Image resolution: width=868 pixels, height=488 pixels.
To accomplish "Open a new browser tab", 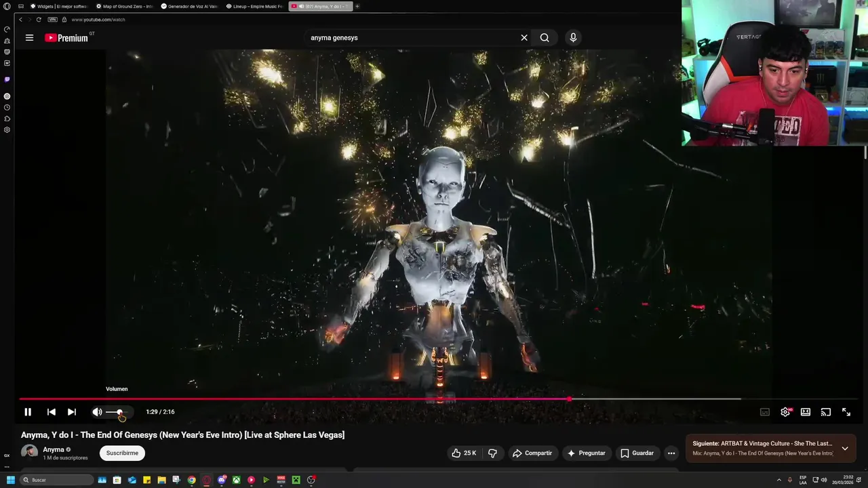I will 357,6.
